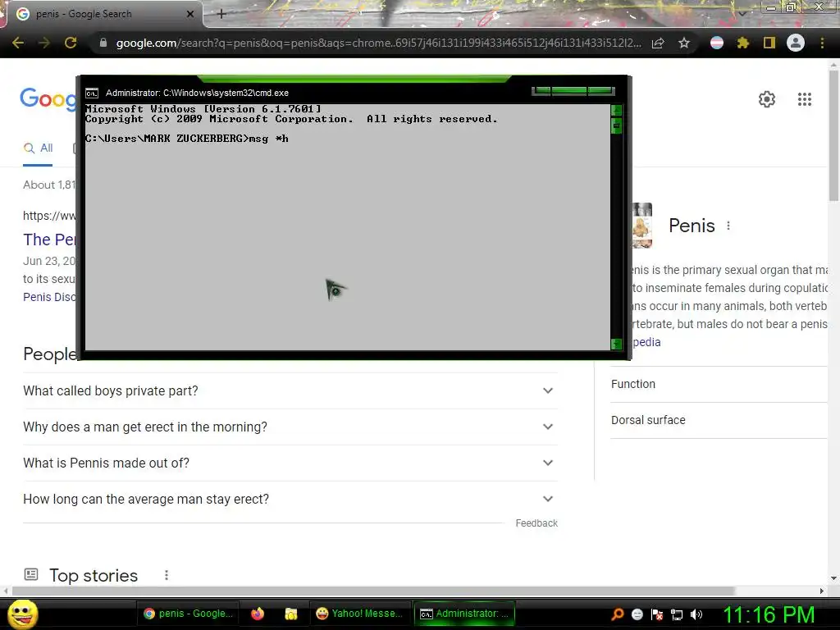Switch to Administrator cmd taskbar item
Screen dimensions: 840x630
point(464,614)
